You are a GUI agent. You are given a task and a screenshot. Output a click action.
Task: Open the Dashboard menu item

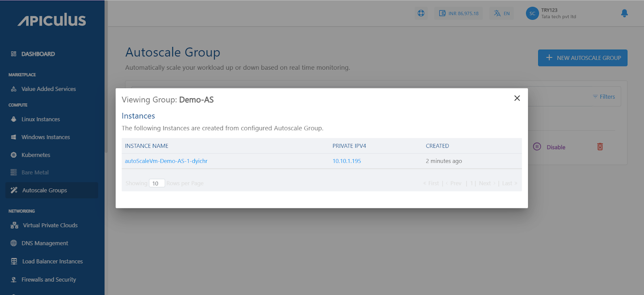[x=38, y=54]
